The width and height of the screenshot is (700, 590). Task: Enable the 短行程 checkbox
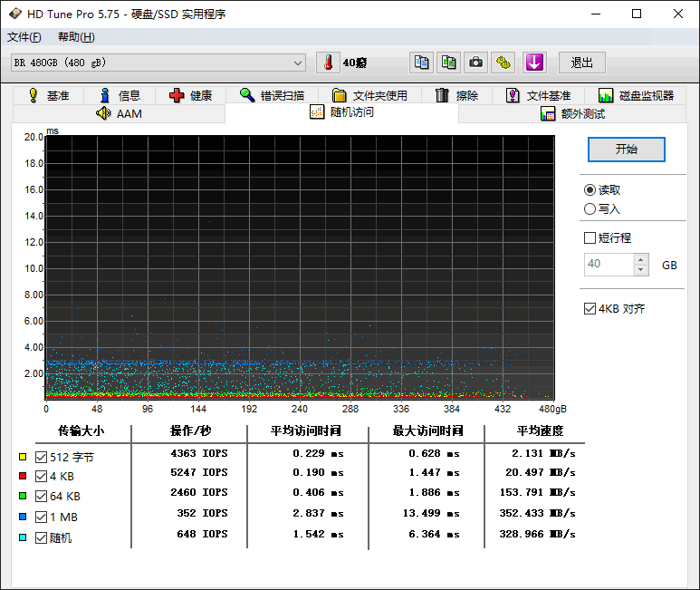tap(590, 238)
